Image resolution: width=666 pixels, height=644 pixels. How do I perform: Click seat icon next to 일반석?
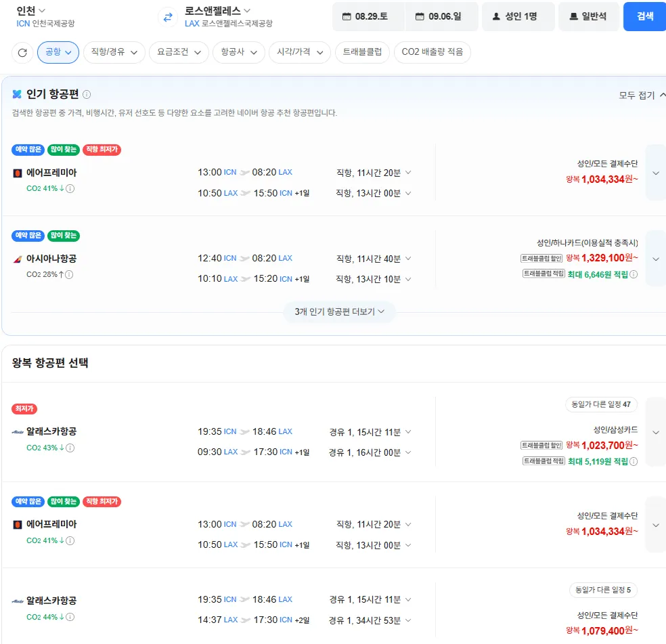point(573,16)
